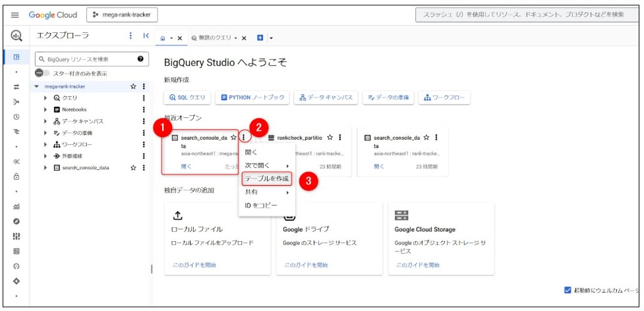Image resolution: width=644 pixels, height=311 pixels.
Task: Expand the データの準備 tree node
Action: (45, 133)
